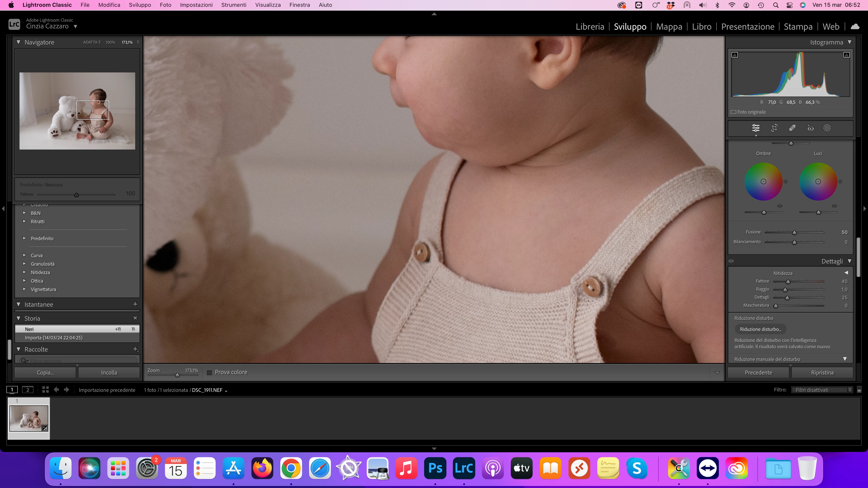Screen dimensions: 868x488
Task: Open the Masking tool icon
Action: pos(827,128)
